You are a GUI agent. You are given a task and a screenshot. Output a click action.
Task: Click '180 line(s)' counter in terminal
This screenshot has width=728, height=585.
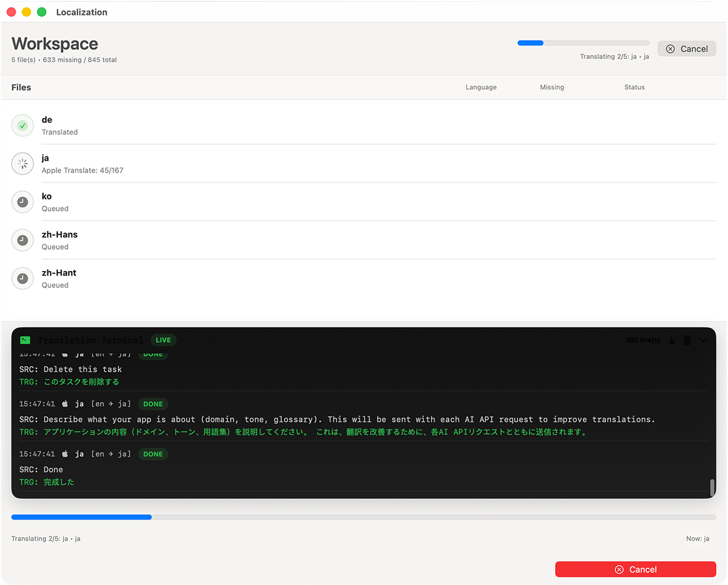click(x=643, y=340)
